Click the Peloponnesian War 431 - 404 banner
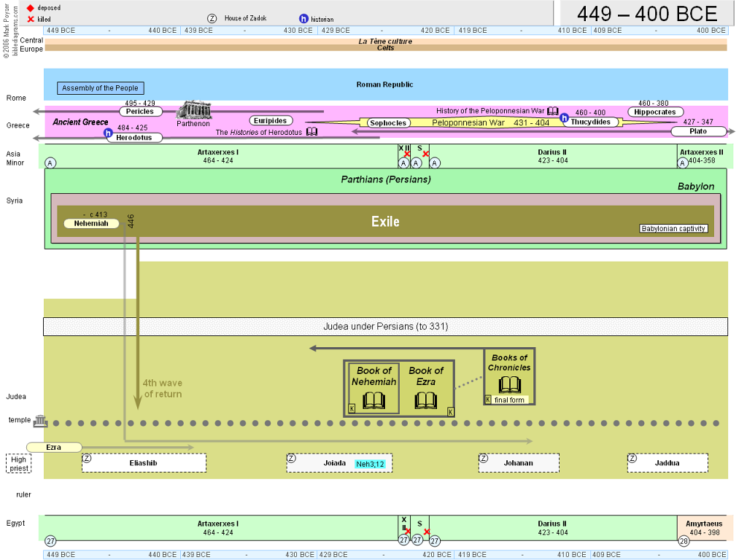Image resolution: width=747 pixels, height=560 pixels. coord(491,122)
